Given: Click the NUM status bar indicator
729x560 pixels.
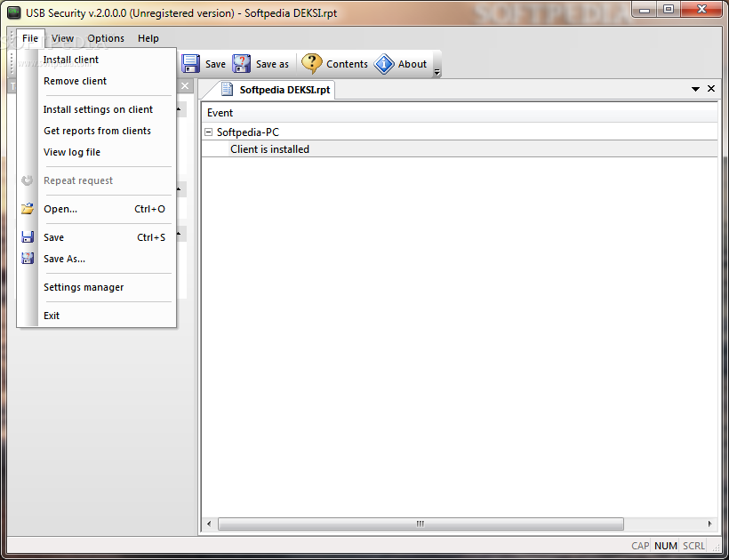Looking at the screenshot, I should [x=665, y=546].
